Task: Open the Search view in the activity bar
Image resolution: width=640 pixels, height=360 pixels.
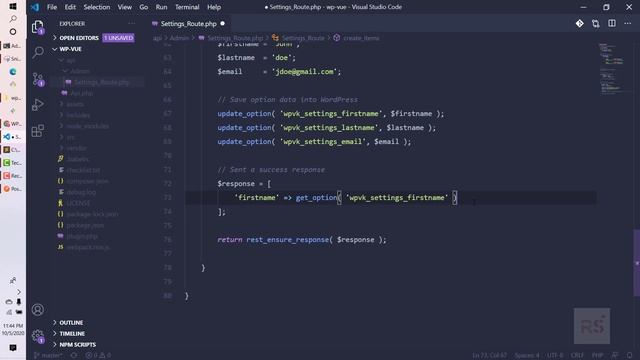Action: pos(38,52)
